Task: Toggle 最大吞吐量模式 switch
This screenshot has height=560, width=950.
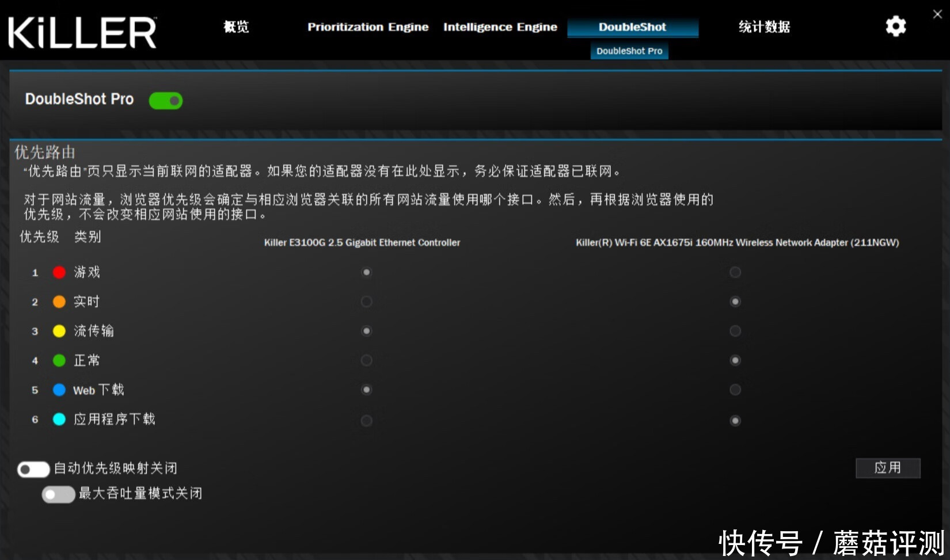Action: 58,494
